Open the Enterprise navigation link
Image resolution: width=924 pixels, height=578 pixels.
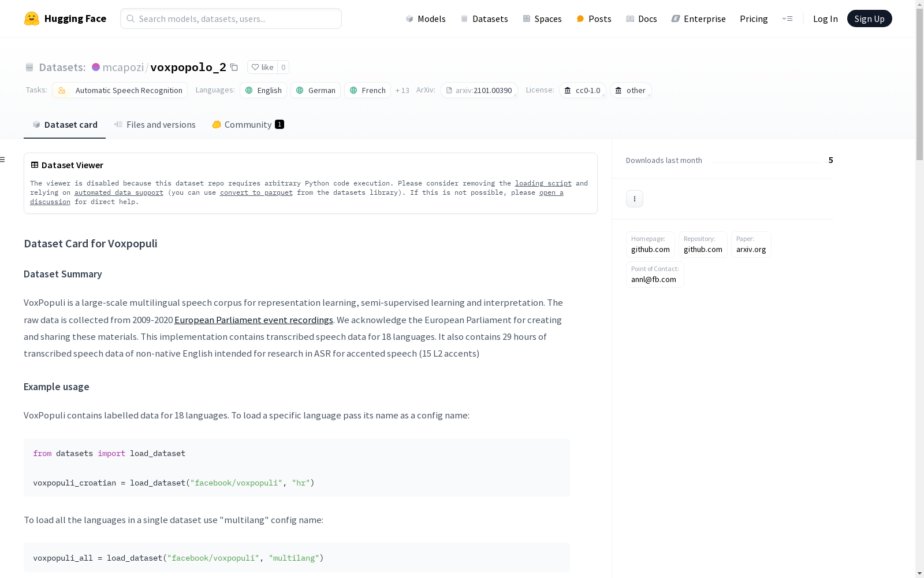tap(698, 18)
